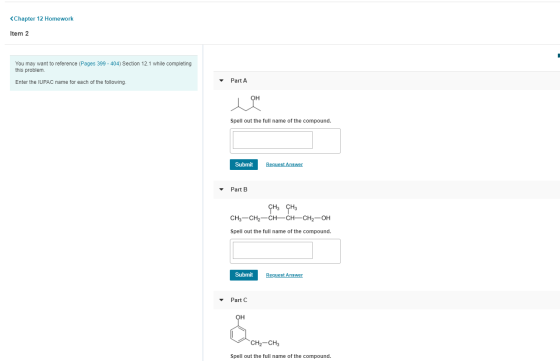Click the Part B condensed structure formula
This screenshot has height=361, width=560.
pos(280,213)
